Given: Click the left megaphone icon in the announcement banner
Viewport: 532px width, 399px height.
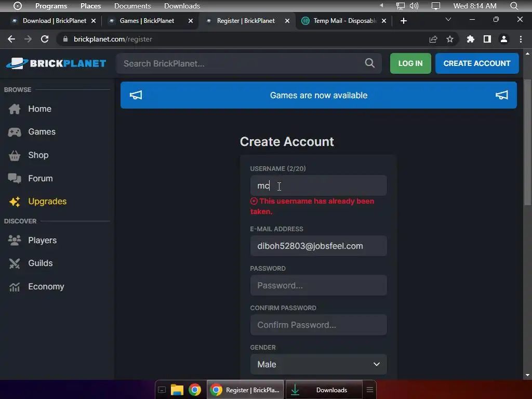Looking at the screenshot, I should pos(136,95).
